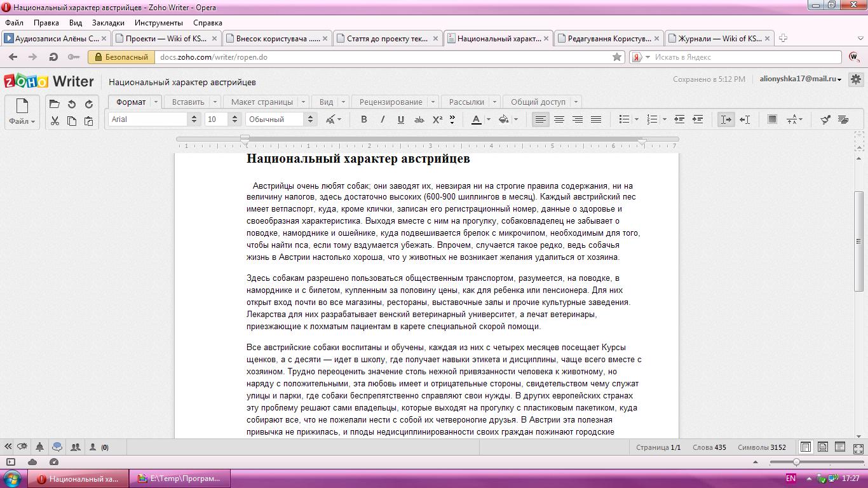Open borders and shading icon
The image size is (868, 488).
[772, 119]
